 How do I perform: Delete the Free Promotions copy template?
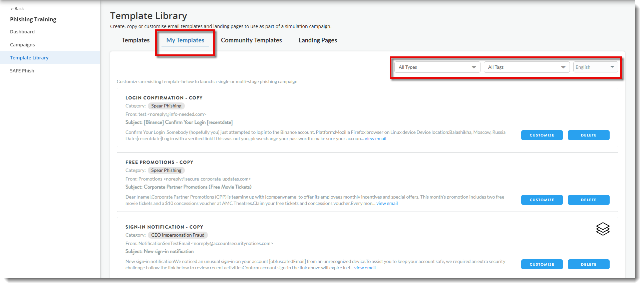click(x=588, y=200)
